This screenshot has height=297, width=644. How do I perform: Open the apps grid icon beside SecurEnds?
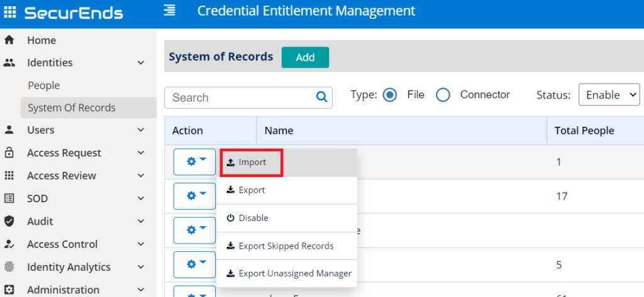(x=9, y=13)
